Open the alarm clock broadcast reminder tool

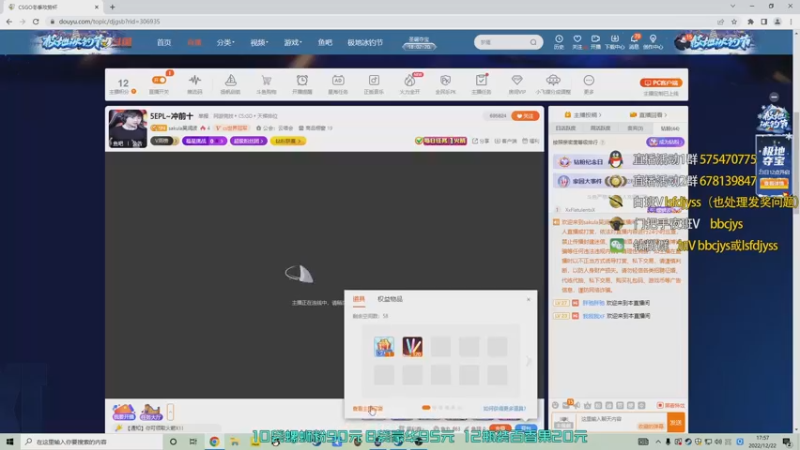click(302, 84)
